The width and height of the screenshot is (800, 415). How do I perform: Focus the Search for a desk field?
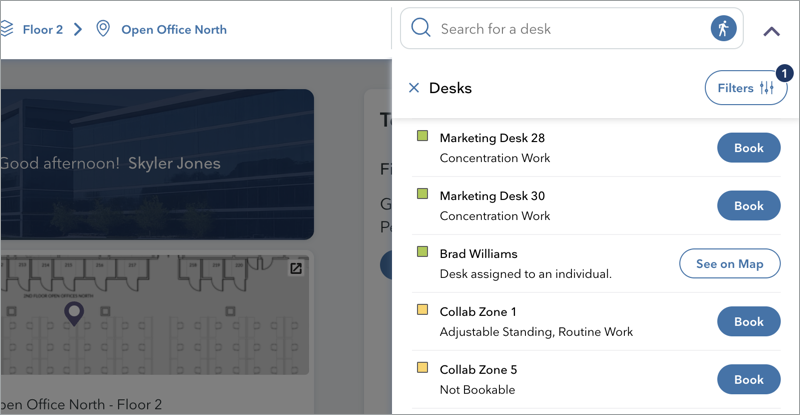click(x=571, y=29)
